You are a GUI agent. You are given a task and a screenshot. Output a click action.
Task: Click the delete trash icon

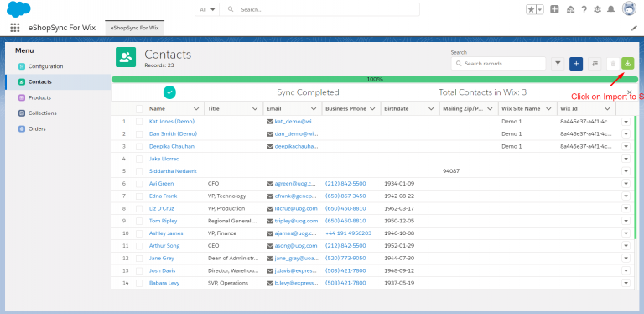613,64
